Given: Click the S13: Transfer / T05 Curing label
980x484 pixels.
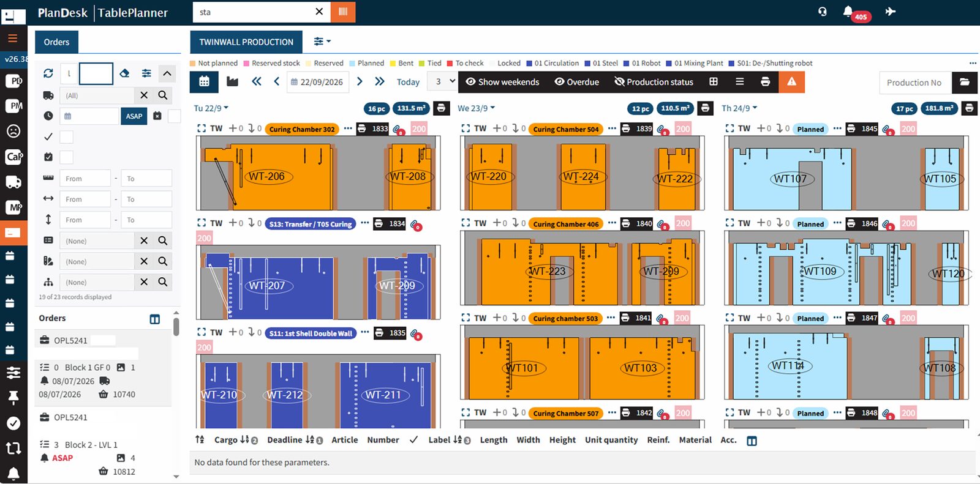Looking at the screenshot, I should (x=311, y=224).
